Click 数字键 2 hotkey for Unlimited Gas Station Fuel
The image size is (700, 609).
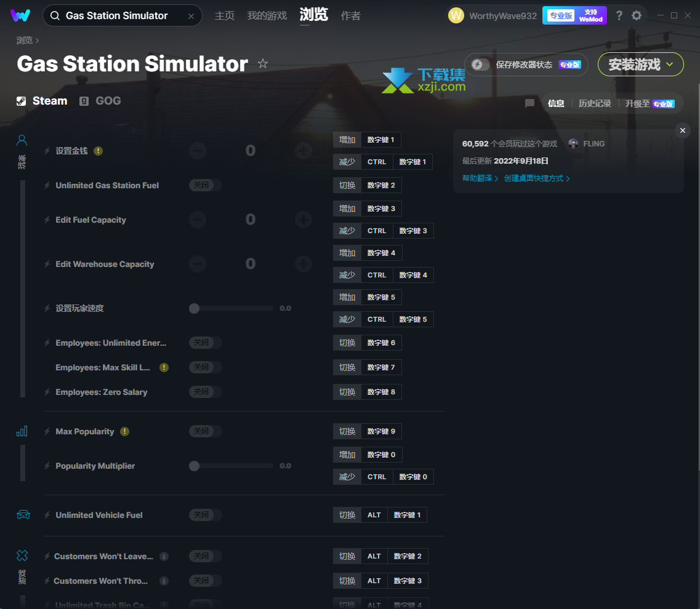(x=381, y=185)
